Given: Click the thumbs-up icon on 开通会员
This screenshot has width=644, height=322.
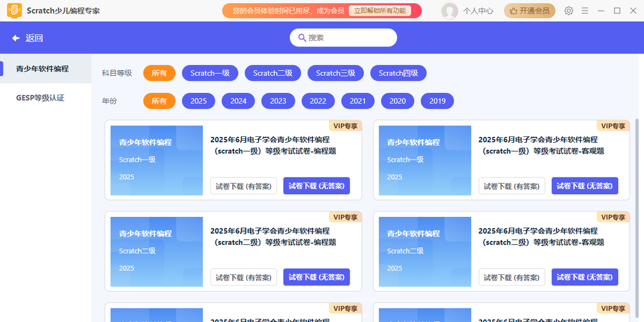Looking at the screenshot, I should pos(512,10).
